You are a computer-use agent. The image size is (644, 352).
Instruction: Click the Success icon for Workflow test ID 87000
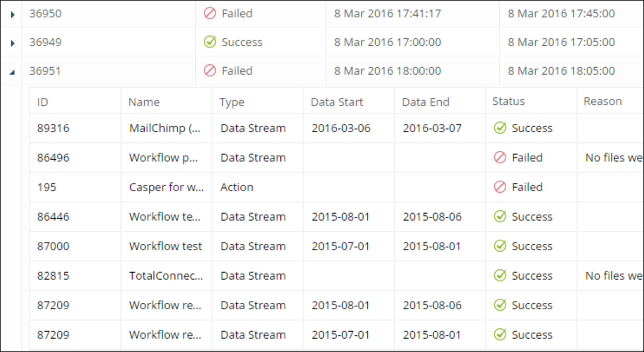coord(500,246)
